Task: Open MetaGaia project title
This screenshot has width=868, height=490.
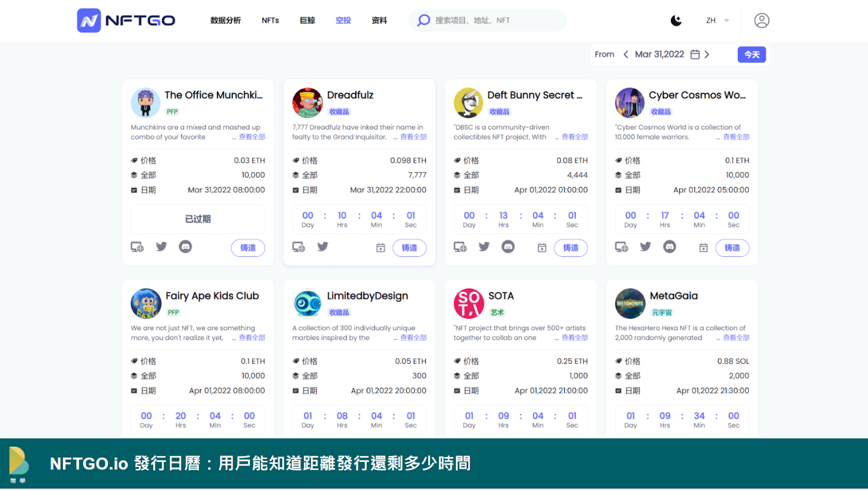Action: tap(674, 296)
